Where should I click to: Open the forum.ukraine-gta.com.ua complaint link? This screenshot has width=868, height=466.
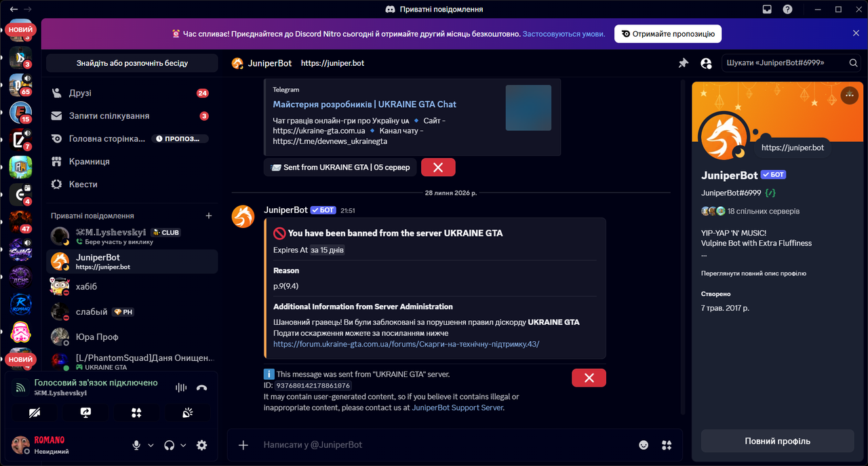coord(406,344)
